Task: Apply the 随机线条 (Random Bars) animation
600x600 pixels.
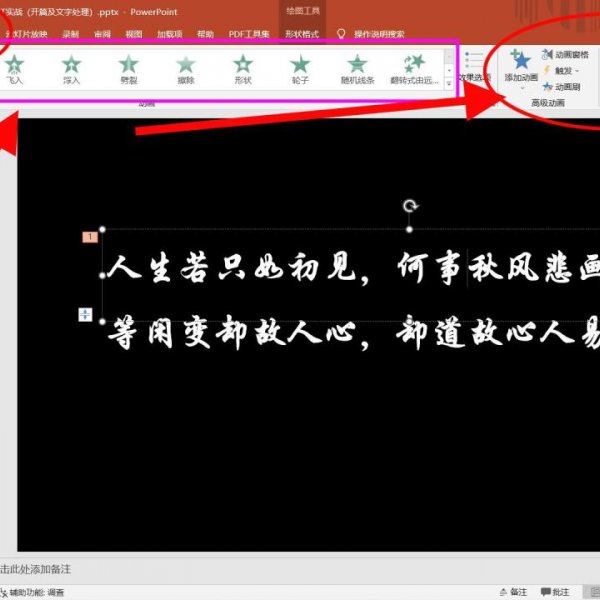Action: [357, 68]
